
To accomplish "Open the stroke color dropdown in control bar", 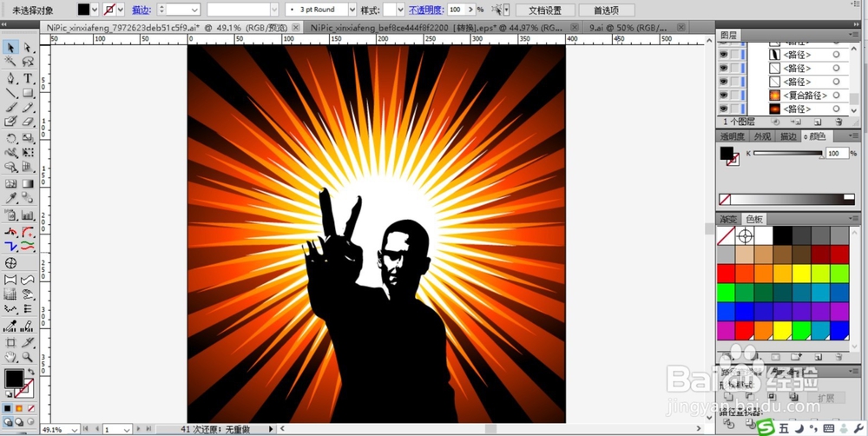I will tap(120, 10).
